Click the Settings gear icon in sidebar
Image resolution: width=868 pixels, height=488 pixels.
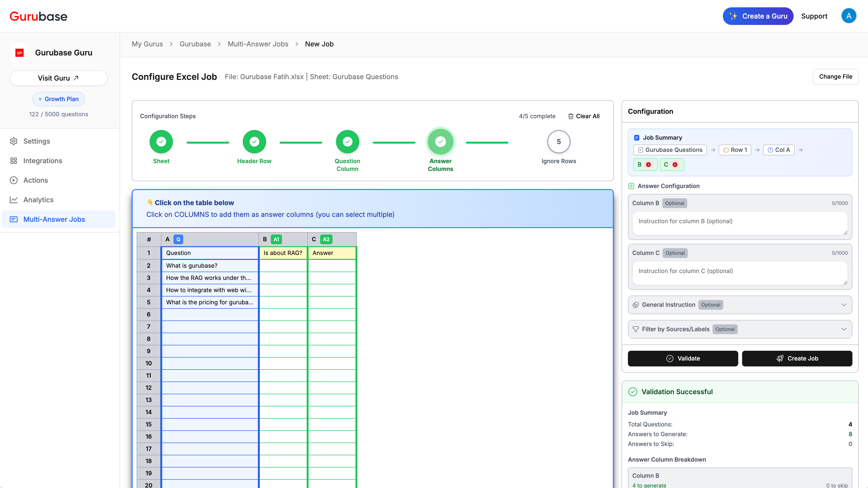13,141
